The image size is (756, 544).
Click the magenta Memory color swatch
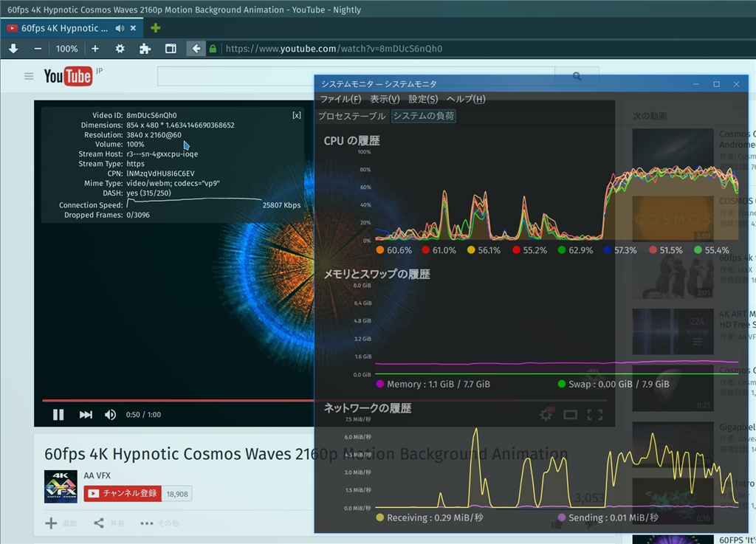tap(380, 384)
